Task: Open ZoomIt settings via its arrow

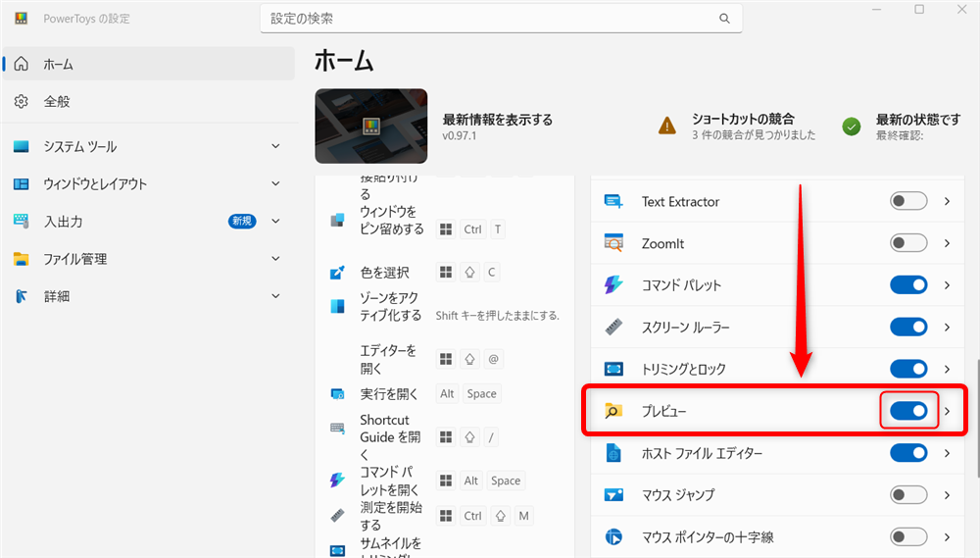Action: point(948,243)
